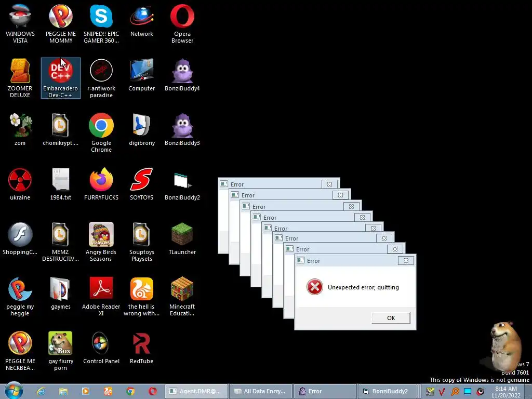This screenshot has width=532, height=399.
Task: Select the Box icon with hamster
Action: point(61,352)
